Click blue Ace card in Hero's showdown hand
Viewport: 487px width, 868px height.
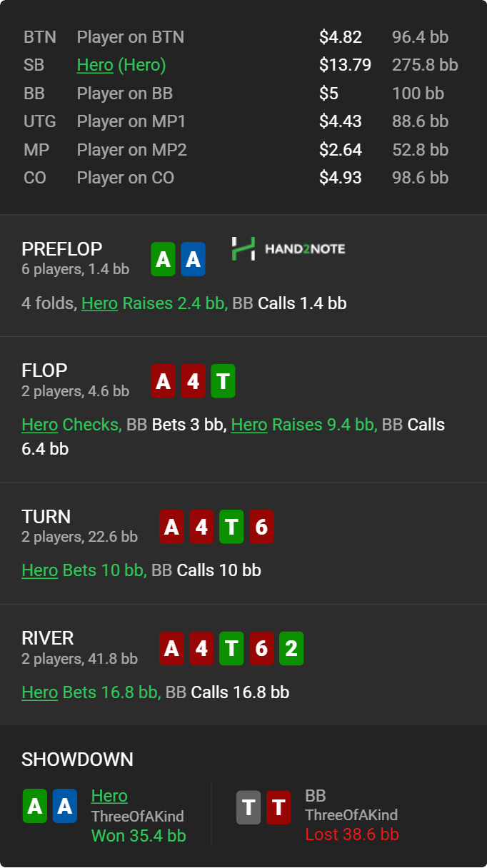pyautogui.click(x=64, y=806)
